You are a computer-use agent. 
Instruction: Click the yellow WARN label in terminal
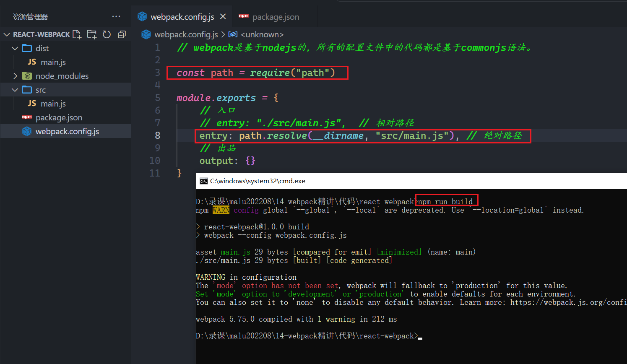tap(221, 210)
